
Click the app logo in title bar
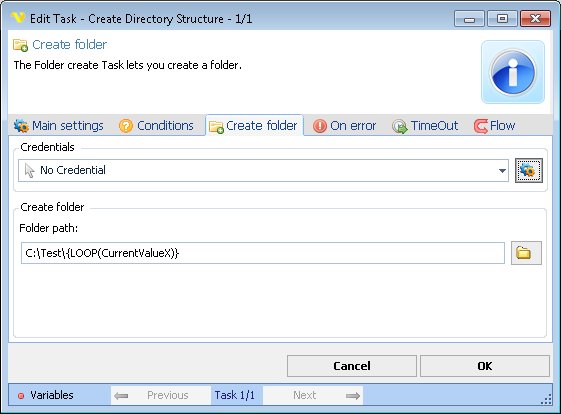[x=18, y=18]
